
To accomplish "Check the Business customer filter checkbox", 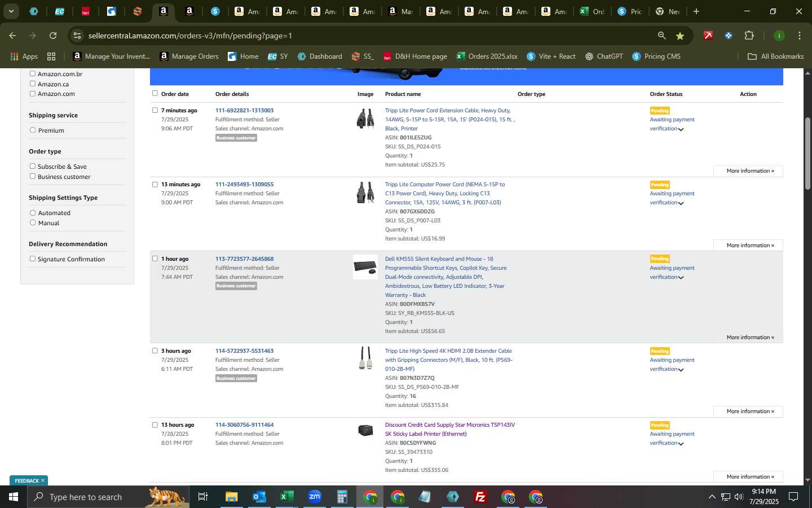I will point(33,176).
